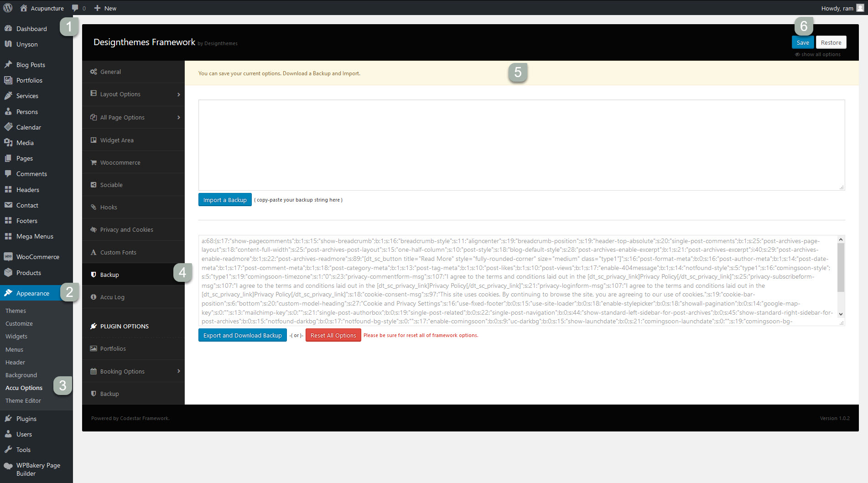Image resolution: width=868 pixels, height=483 pixels.
Task: Click the Blog Posts pin icon
Action: 8,64
